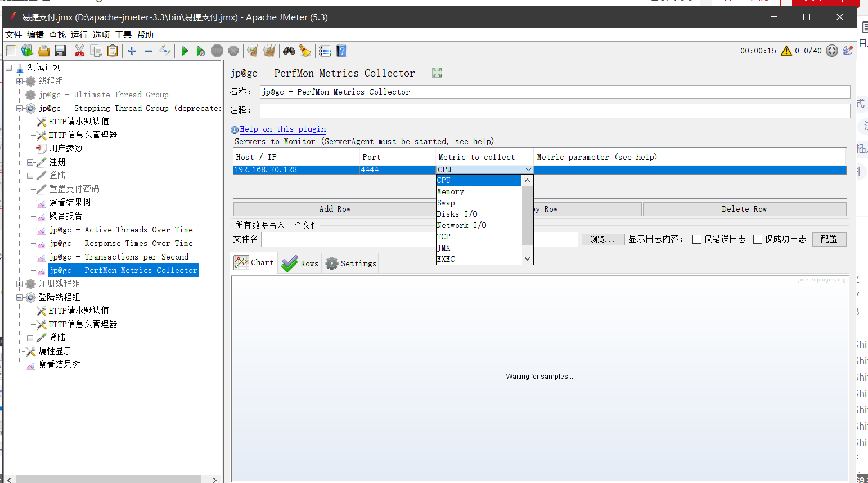This screenshot has height=483, width=868.
Task: Click the remote engines status icon
Action: pos(832,51)
